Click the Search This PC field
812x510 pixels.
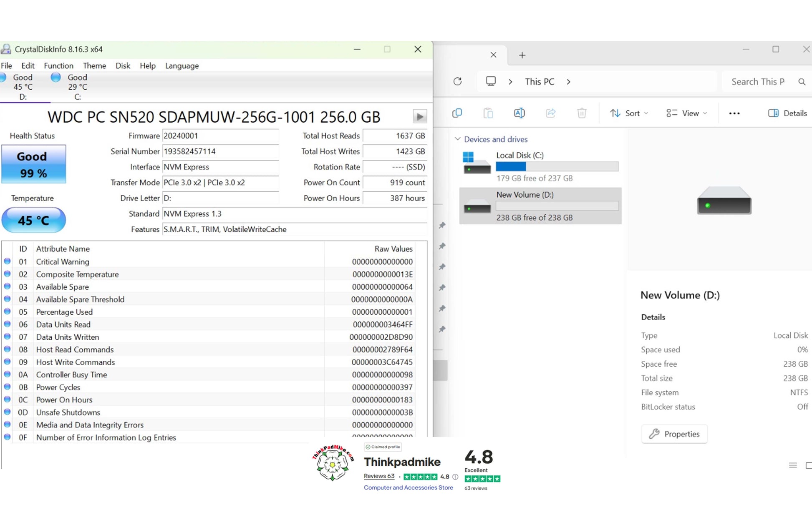tap(758, 82)
